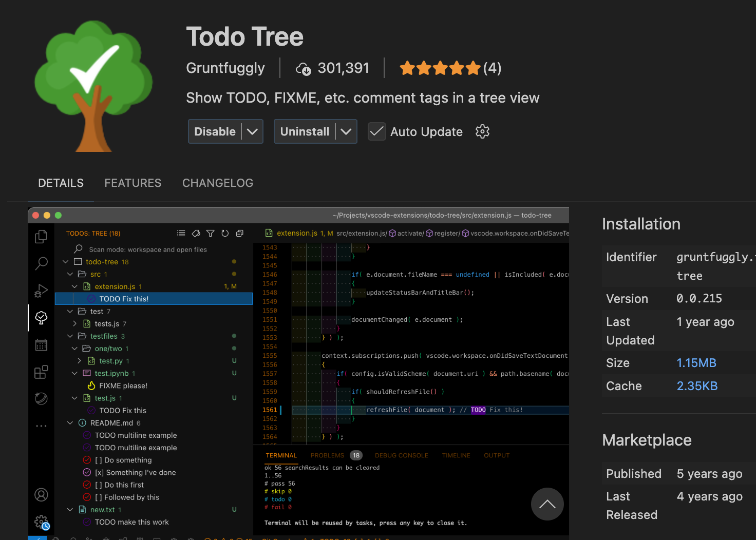The height and width of the screenshot is (540, 756).
Task: Click the filter funnel icon in TODOs header
Action: coord(211,234)
